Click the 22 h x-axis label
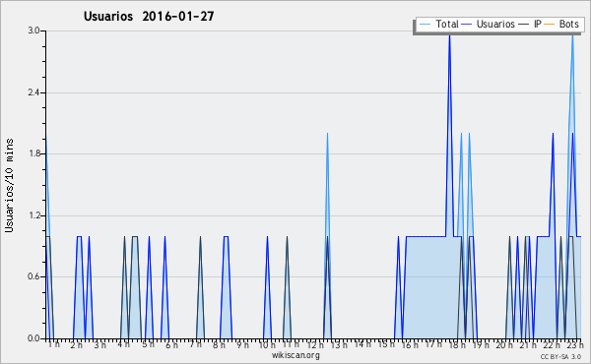The height and width of the screenshot is (364, 591). pyautogui.click(x=552, y=344)
